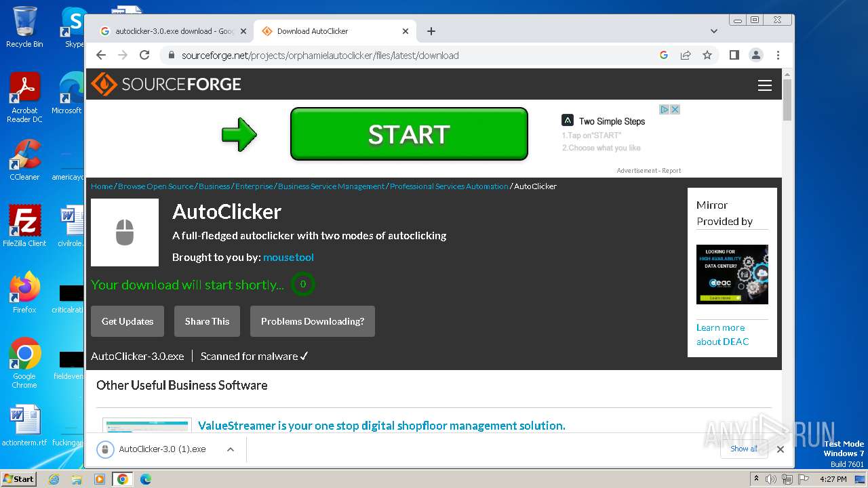The width and height of the screenshot is (868, 488).
Task: Click the action center flag tray icon
Action: [804, 479]
